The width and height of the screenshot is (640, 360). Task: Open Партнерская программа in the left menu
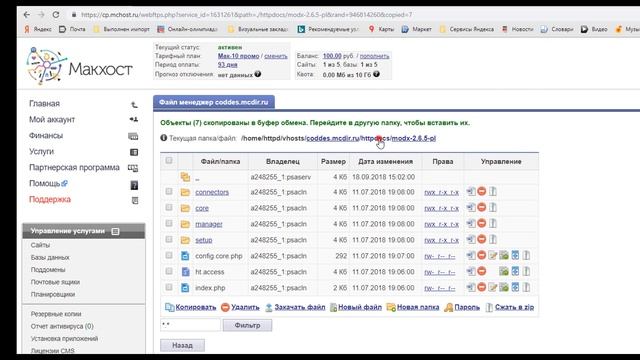[x=74, y=167]
